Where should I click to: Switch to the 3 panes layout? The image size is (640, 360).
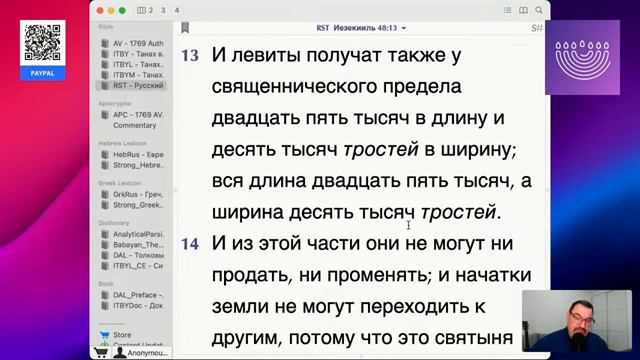pyautogui.click(x=163, y=10)
